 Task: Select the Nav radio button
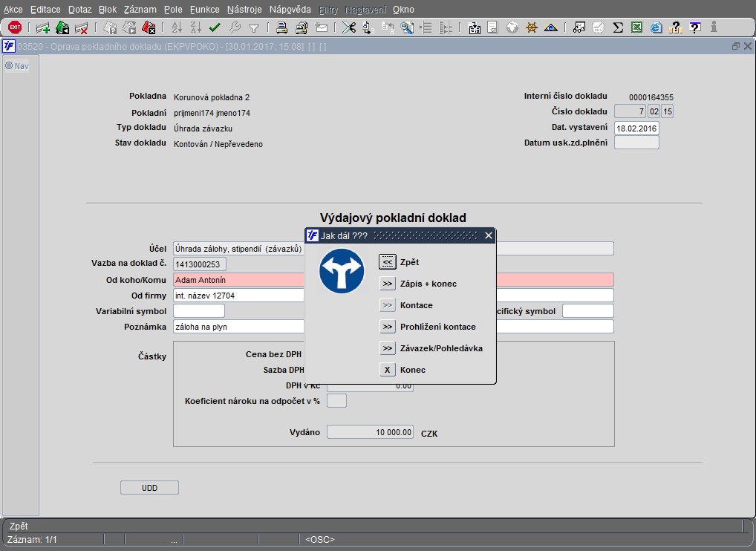pos(10,65)
